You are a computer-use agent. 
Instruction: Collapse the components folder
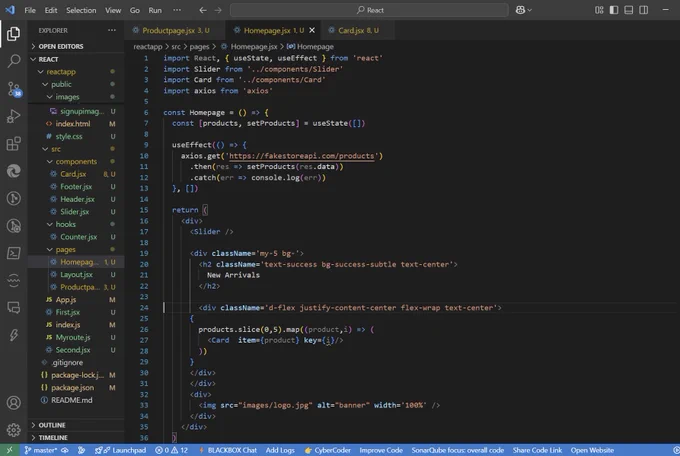(76, 161)
